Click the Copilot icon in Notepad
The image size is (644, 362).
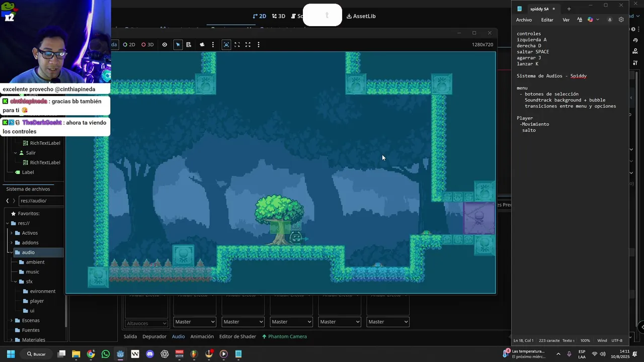point(590,20)
